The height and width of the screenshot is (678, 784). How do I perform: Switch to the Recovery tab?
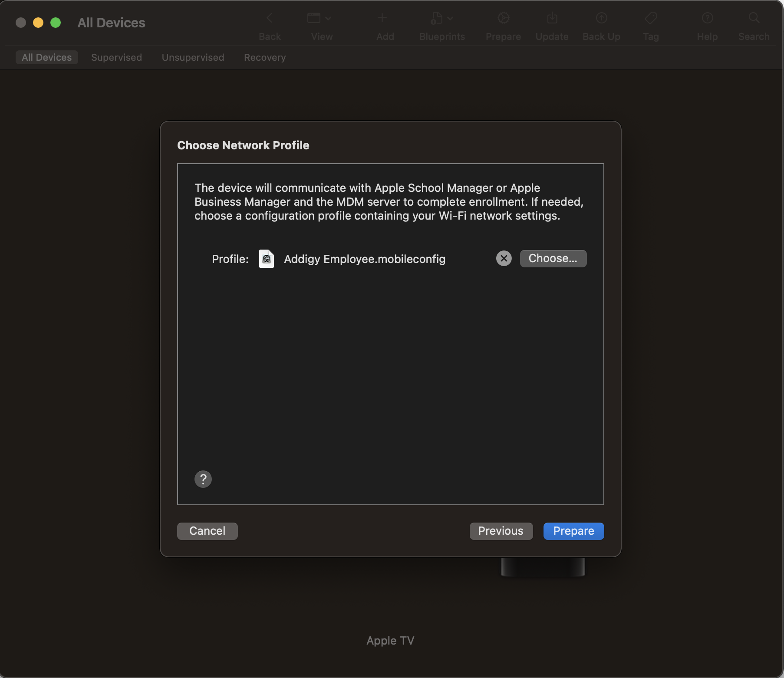265,57
